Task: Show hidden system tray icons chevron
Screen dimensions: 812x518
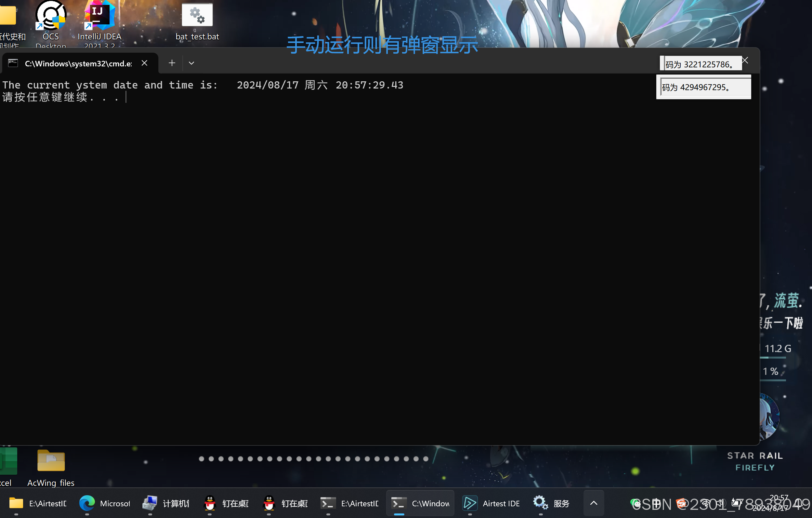Action: point(594,503)
